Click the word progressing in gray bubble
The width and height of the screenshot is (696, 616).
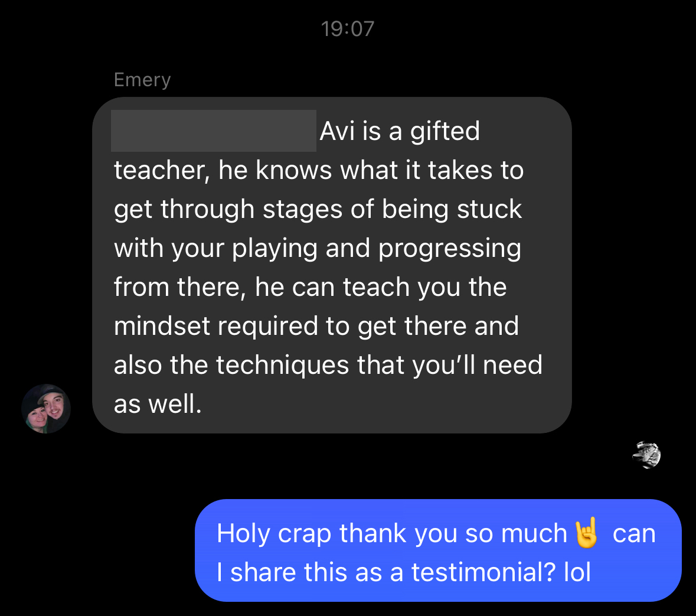tap(450, 248)
